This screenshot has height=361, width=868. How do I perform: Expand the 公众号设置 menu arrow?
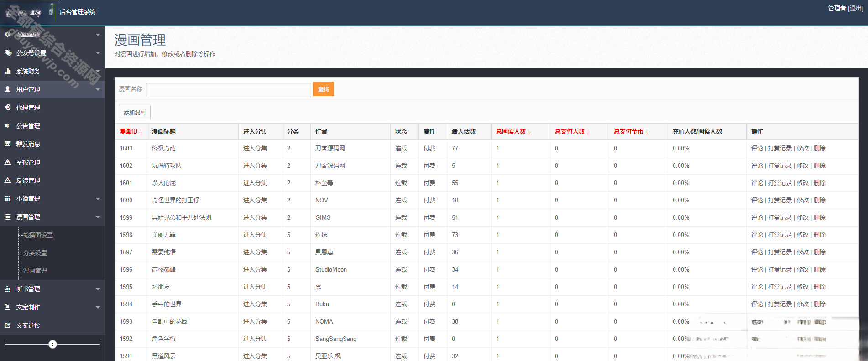point(98,53)
